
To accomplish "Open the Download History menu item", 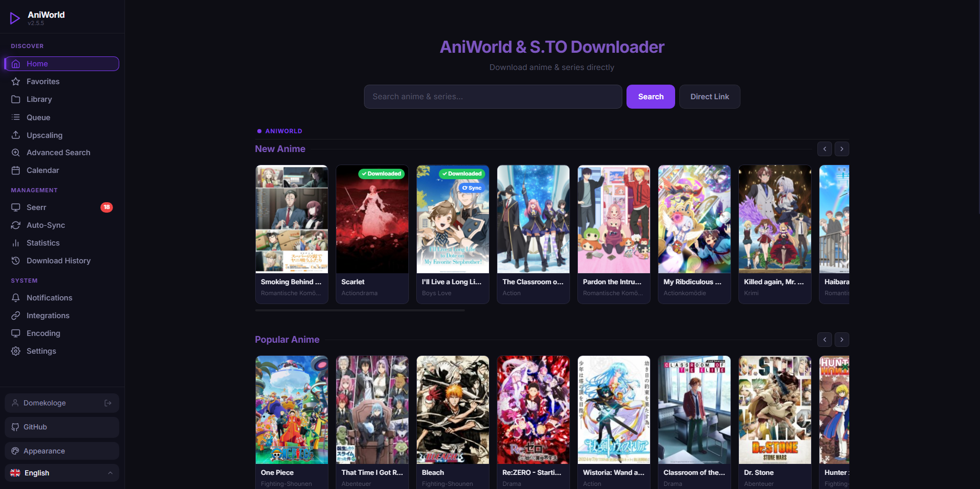I will tap(62, 261).
